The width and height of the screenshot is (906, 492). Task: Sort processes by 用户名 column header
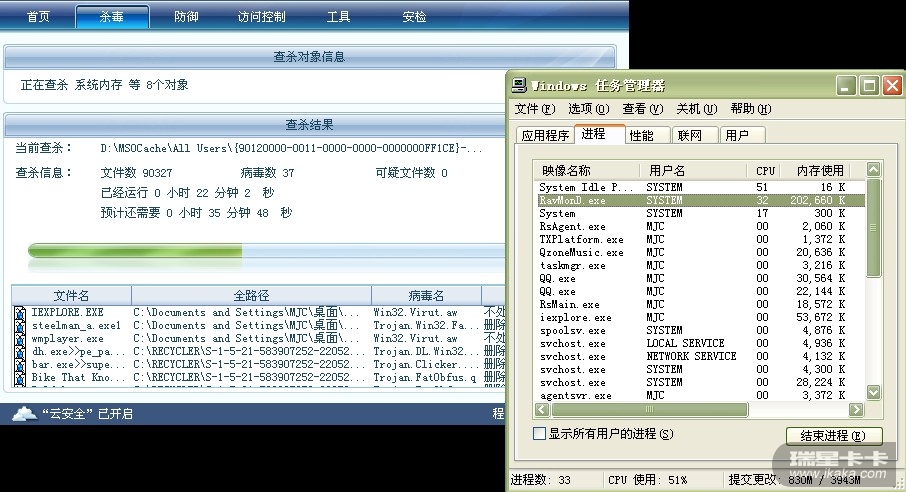click(x=693, y=171)
